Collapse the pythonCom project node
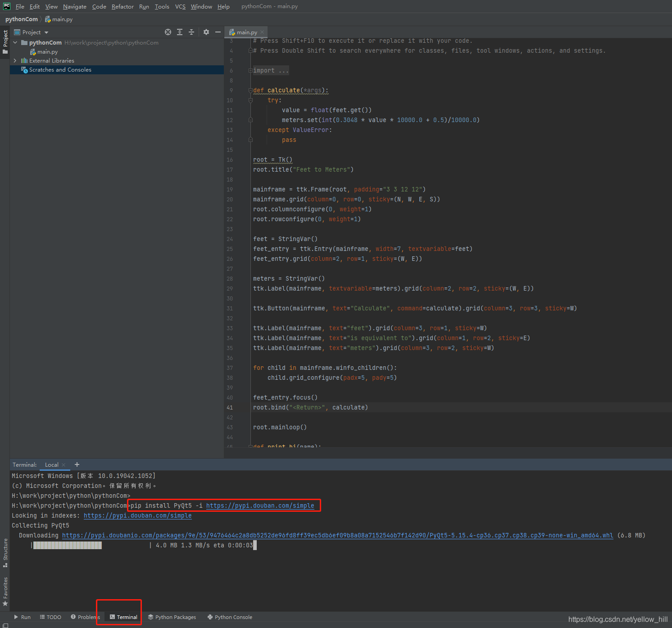Image resolution: width=672 pixels, height=628 pixels. click(15, 42)
